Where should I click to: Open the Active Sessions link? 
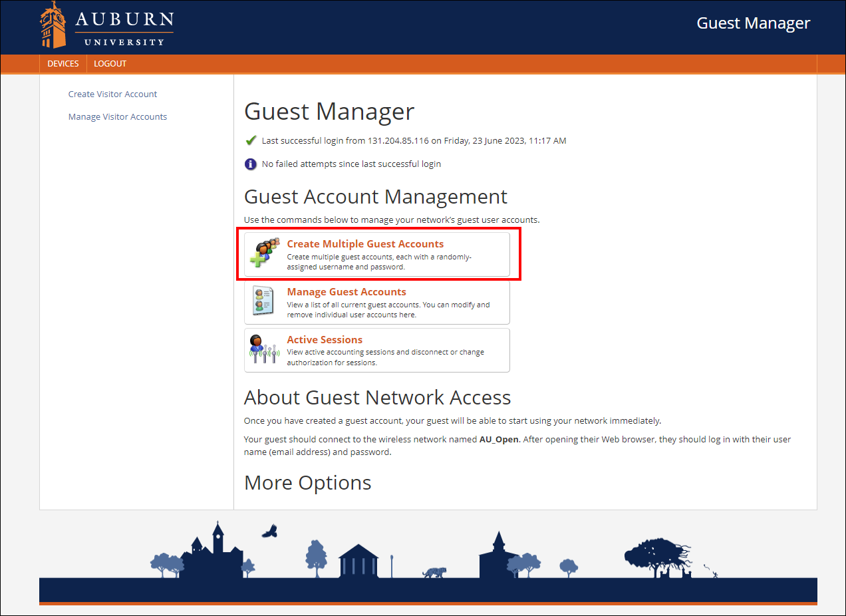tap(325, 340)
